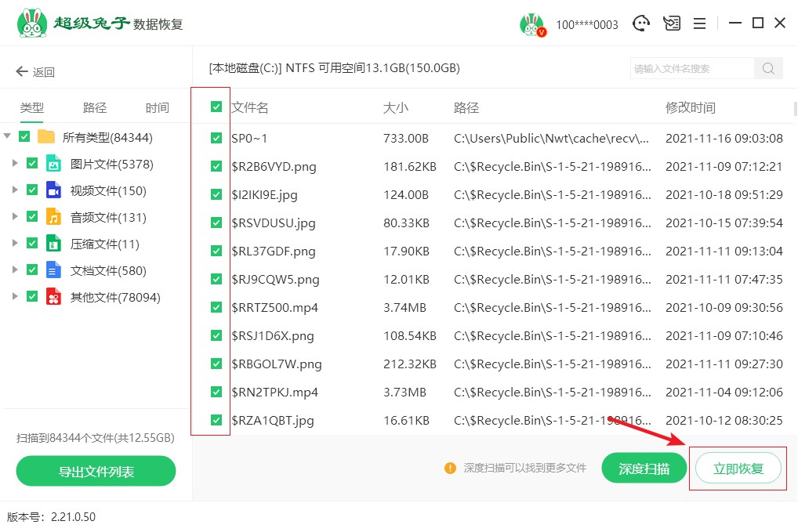Focus the file name search field
This screenshot has height=532, width=798.
click(692, 68)
